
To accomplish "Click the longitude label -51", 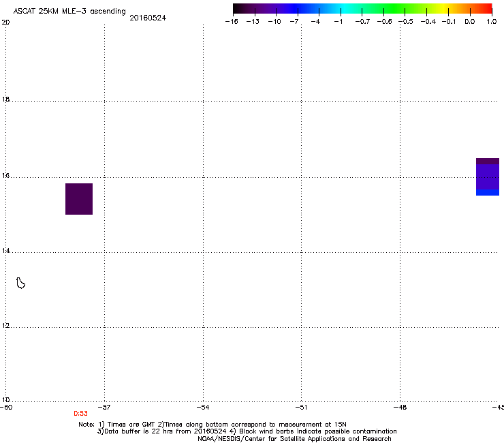I will click(301, 408).
